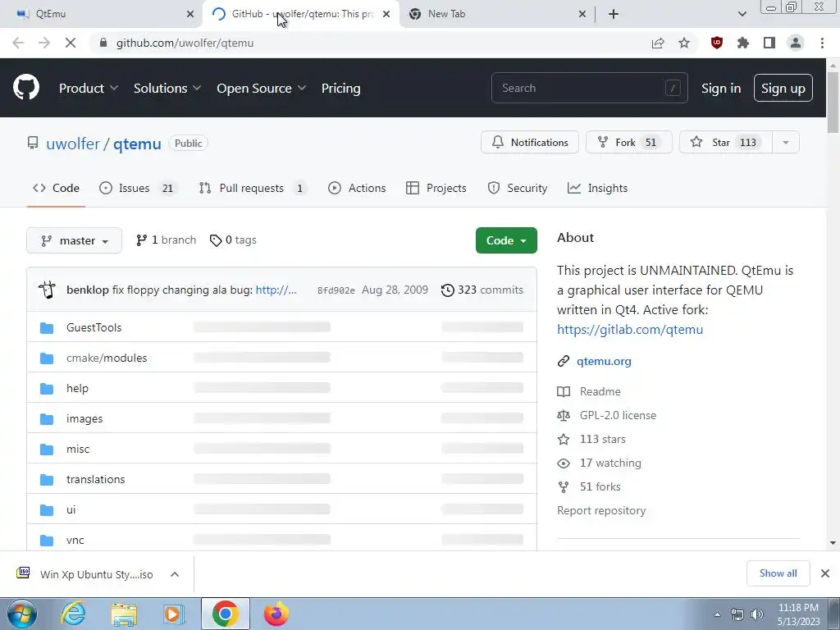
Task: Expand download options for Win Xp iso
Action: 175,574
